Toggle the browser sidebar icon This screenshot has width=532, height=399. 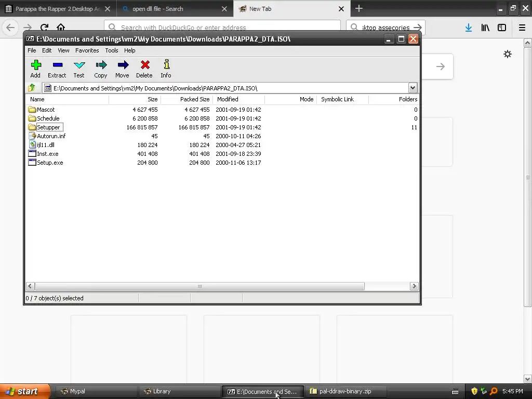[x=502, y=28]
